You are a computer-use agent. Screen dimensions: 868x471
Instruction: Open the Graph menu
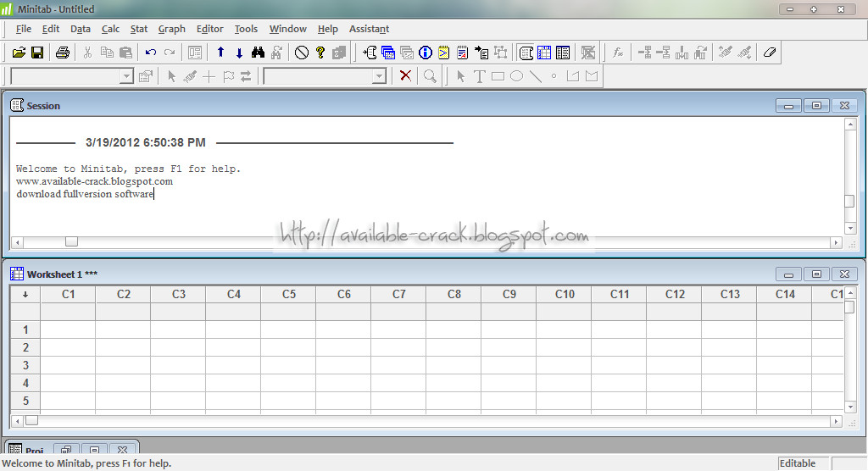(171, 29)
